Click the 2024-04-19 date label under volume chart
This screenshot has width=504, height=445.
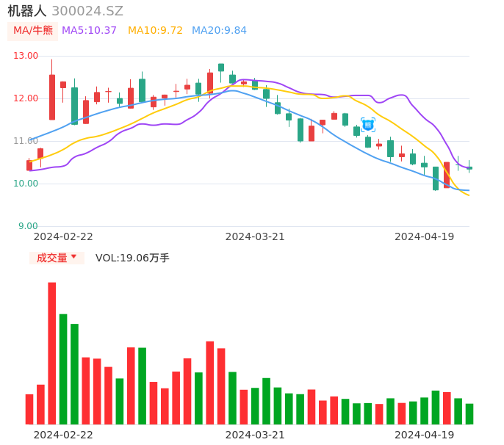pos(424,435)
